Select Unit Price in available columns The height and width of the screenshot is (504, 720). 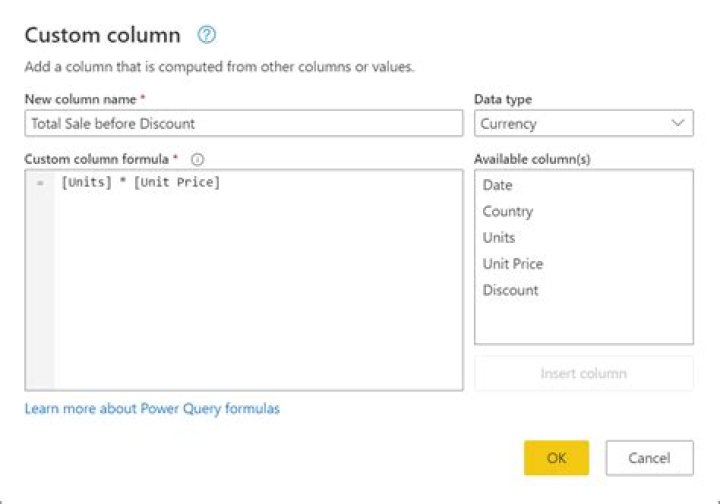click(x=512, y=264)
